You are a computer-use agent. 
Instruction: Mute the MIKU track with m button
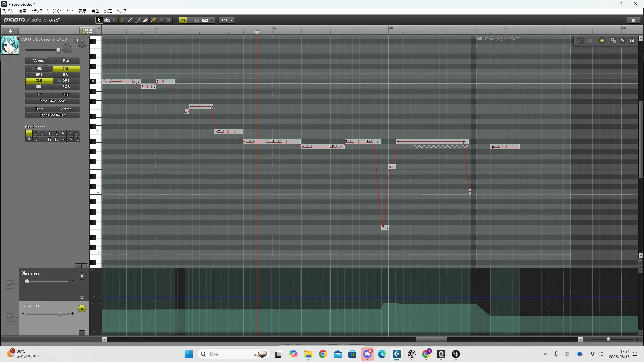tap(82, 44)
